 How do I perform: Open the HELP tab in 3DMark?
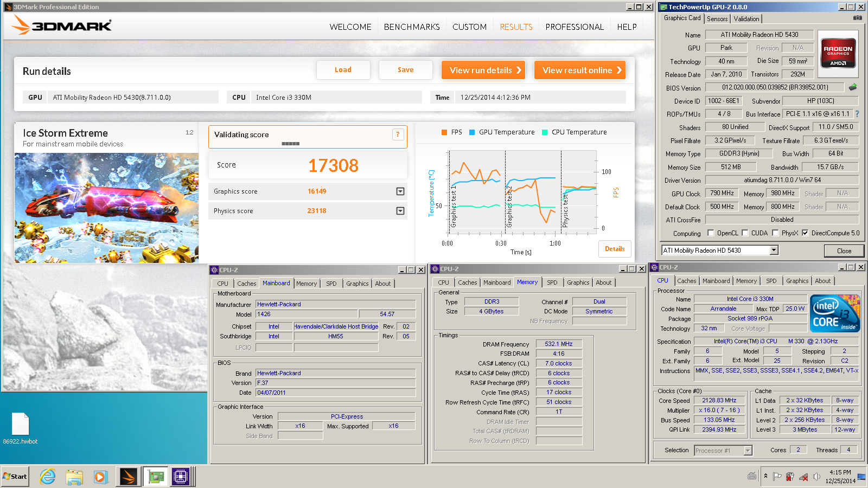(627, 27)
